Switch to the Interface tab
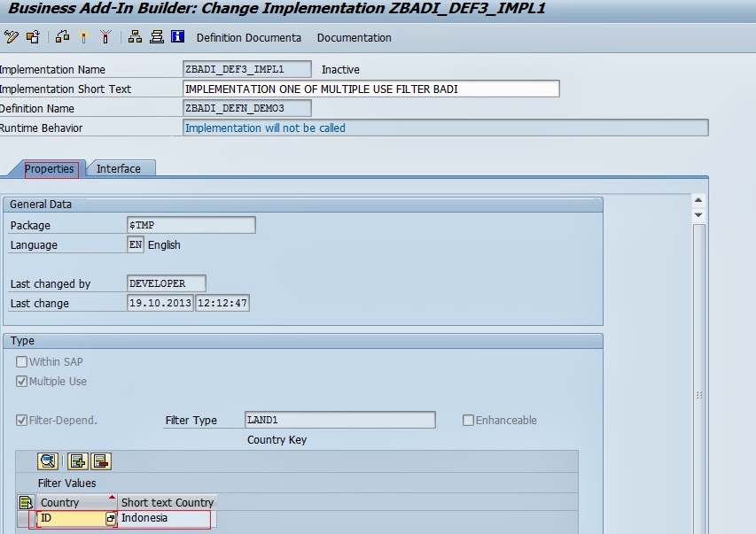This screenshot has width=756, height=534. tap(119, 168)
